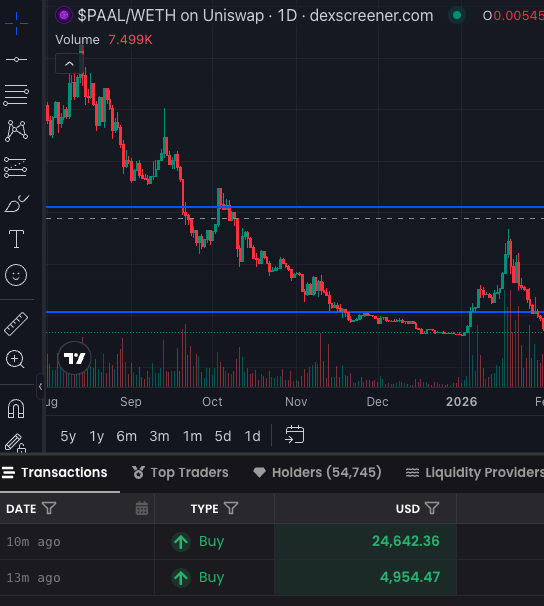Set chart range to 6m
The image size is (544, 606).
[x=127, y=436]
